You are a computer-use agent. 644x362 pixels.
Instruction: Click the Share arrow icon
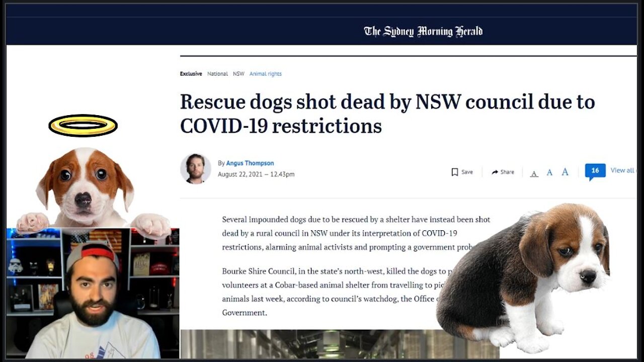coord(495,172)
